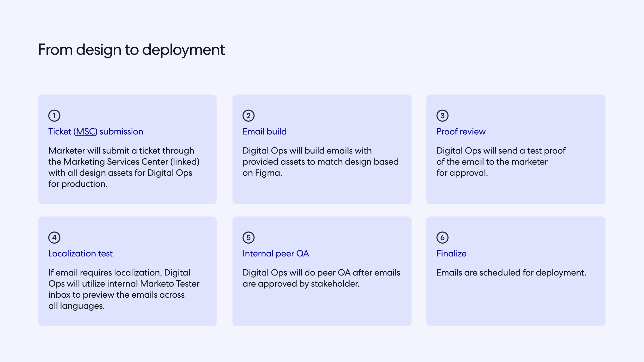Viewport: 644px width, 362px height.
Task: Select the 'From design to deployment' title
Action: 131,50
